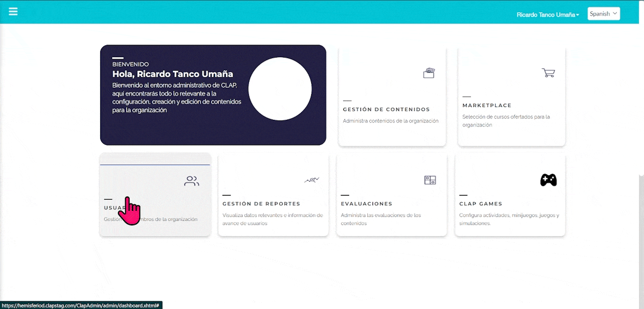
Task: Click 'Hola, Ricardo Tanco Umaña' heading
Action: pos(172,74)
